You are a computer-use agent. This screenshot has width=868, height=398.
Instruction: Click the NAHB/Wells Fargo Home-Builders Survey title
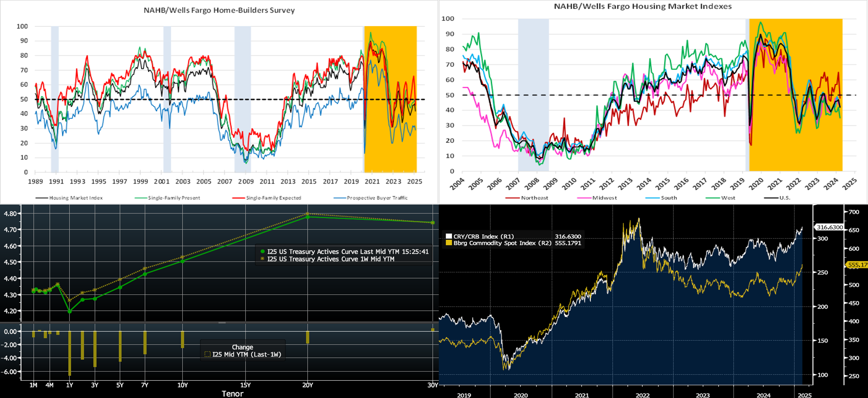(x=219, y=10)
